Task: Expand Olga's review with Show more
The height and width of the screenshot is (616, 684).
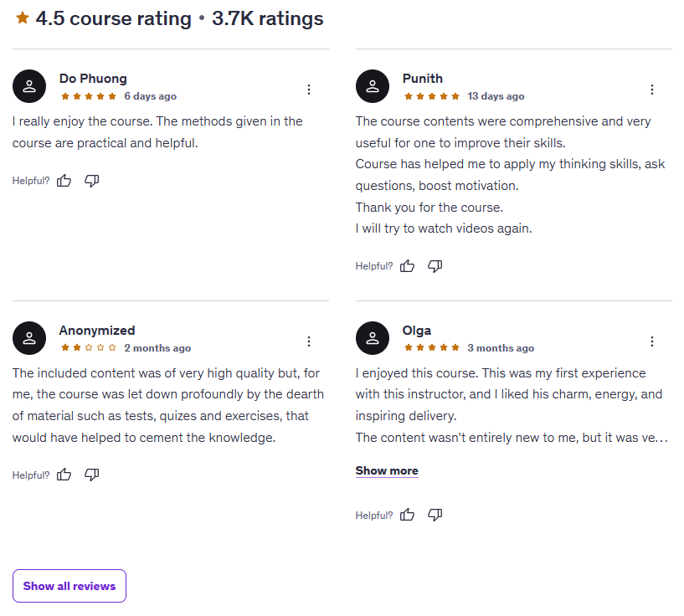Action: pyautogui.click(x=387, y=470)
